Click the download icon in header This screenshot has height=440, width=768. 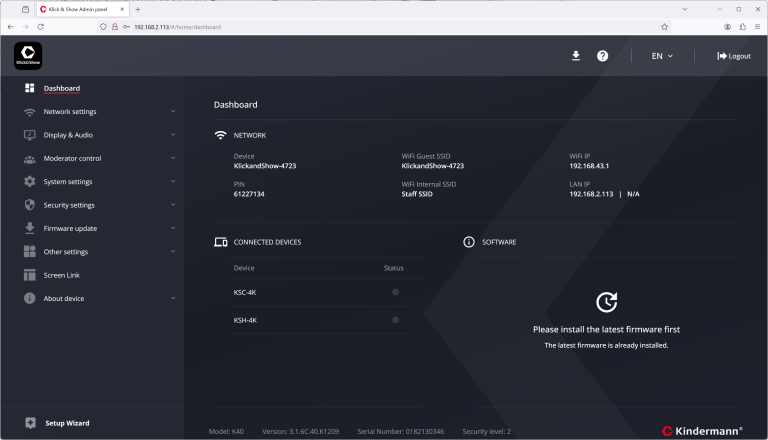[x=576, y=56]
